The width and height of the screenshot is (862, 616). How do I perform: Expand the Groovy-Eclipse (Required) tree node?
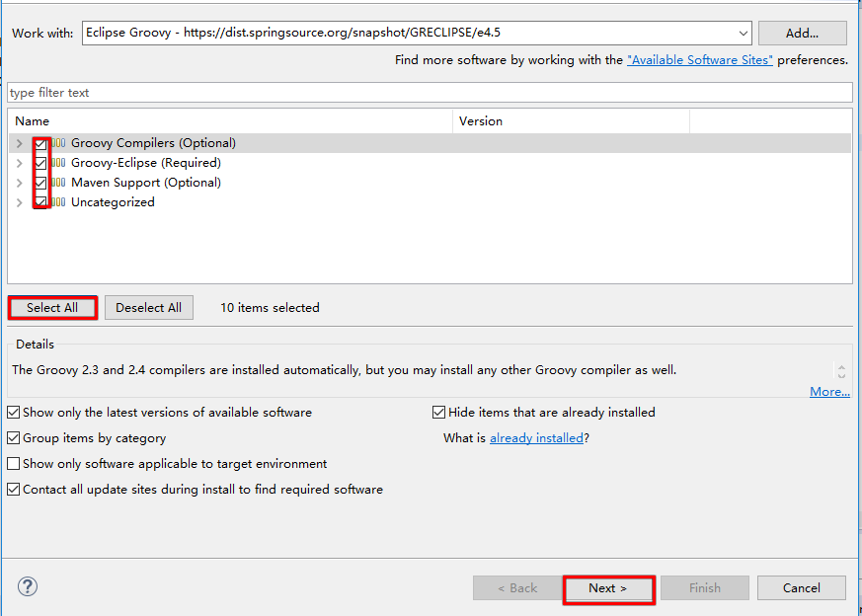[x=20, y=163]
